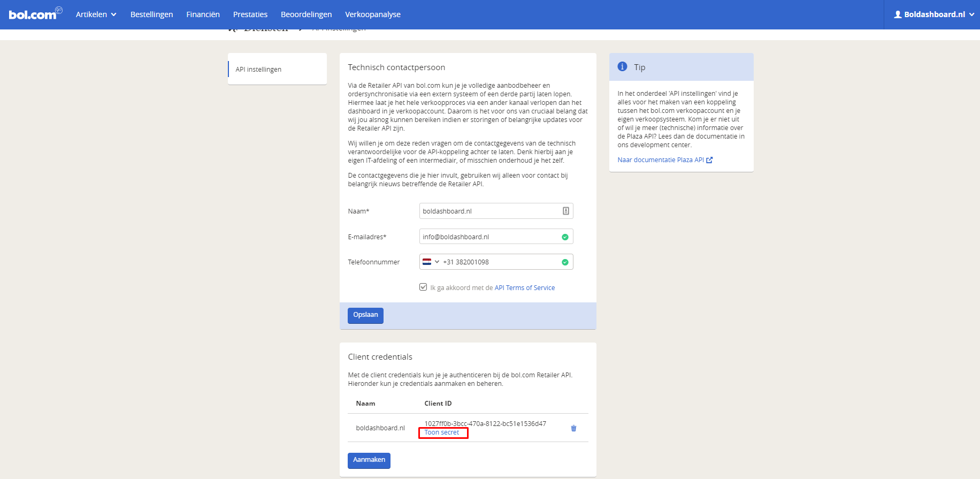Click the green checkmark in E-mailadres field
The width and height of the screenshot is (980, 479).
(565, 237)
